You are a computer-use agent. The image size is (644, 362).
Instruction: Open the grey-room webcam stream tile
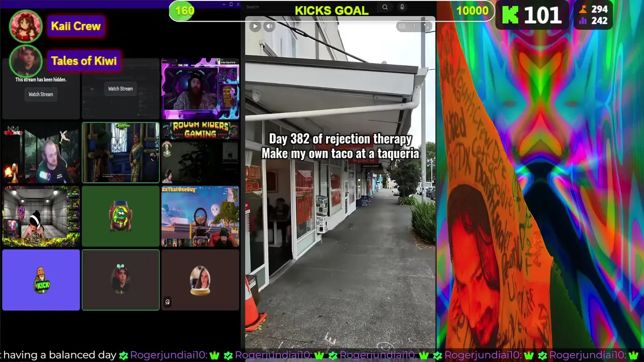tap(41, 216)
